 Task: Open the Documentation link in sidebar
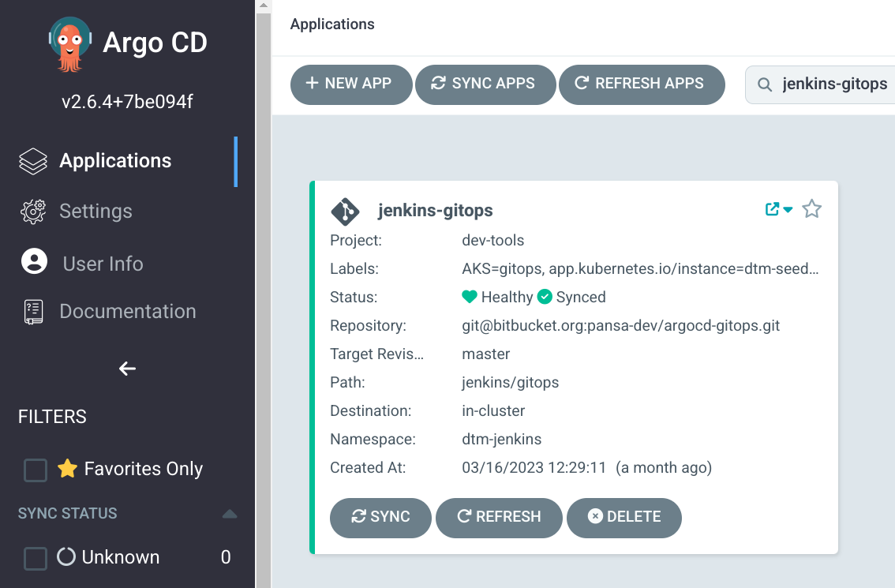(x=128, y=311)
